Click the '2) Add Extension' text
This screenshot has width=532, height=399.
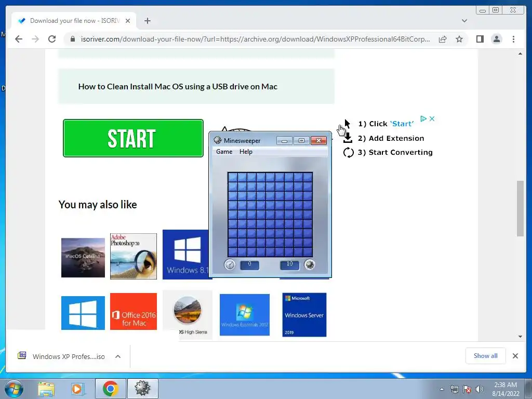point(391,138)
